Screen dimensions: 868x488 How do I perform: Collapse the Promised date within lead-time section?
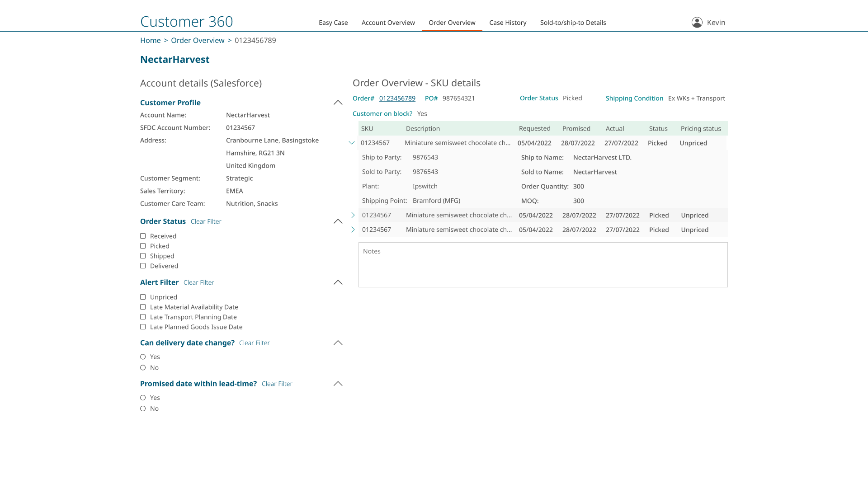(x=338, y=383)
